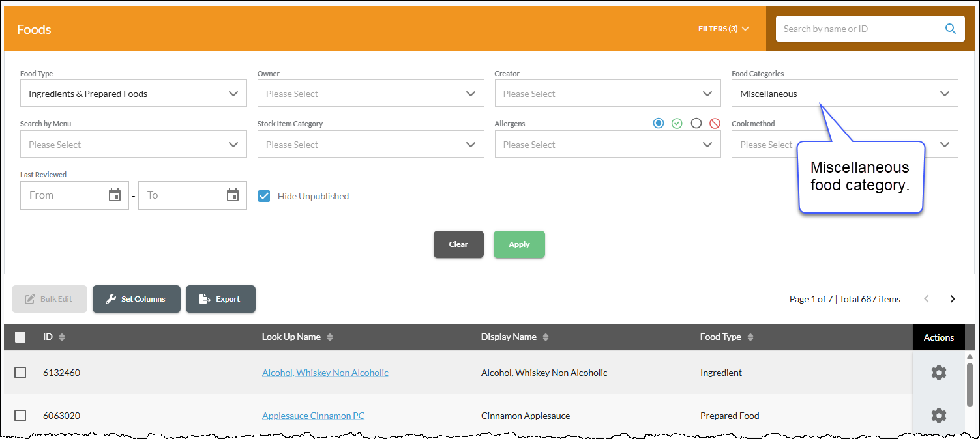Viewport: 980px width, 439px height.
Task: Open the Food Categories dropdown
Action: (x=845, y=93)
